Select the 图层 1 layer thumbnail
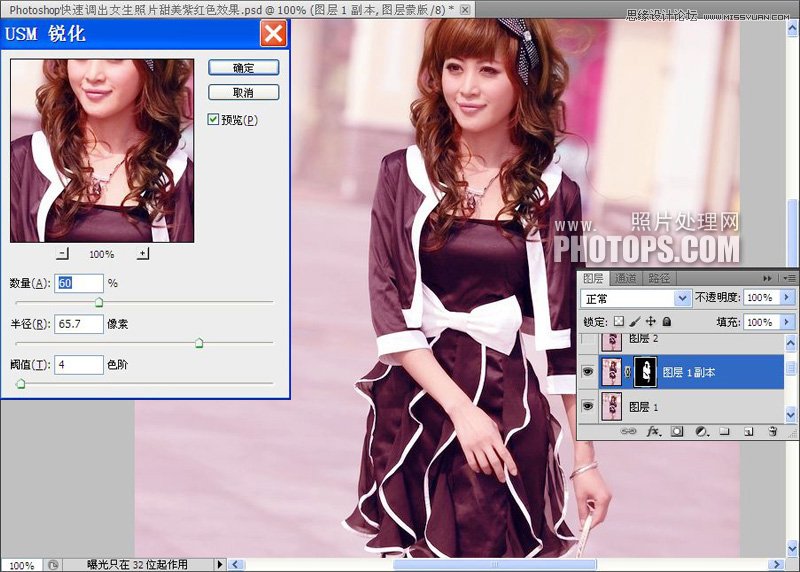 point(611,407)
